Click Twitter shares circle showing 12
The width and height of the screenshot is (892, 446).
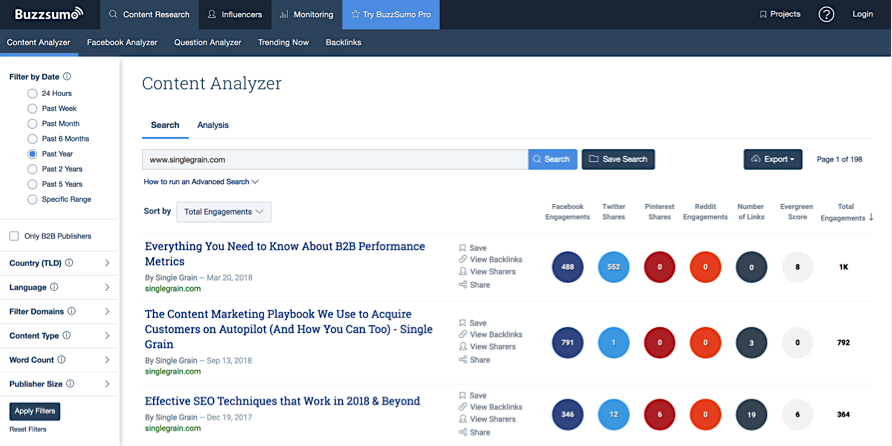tap(614, 415)
